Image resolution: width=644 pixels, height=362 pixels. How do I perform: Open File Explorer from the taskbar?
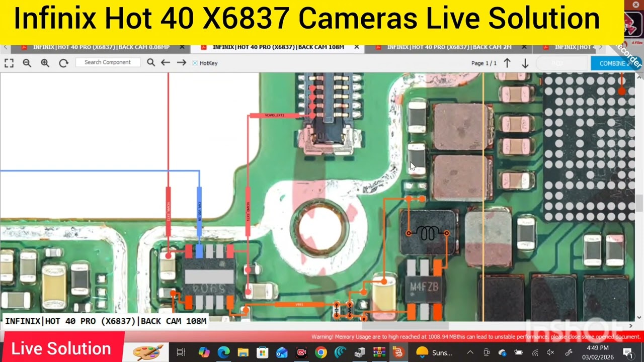click(243, 352)
